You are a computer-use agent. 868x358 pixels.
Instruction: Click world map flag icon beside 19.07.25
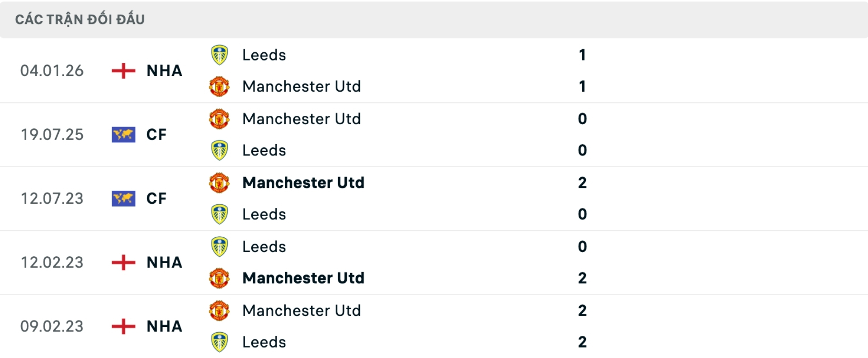[x=123, y=135]
